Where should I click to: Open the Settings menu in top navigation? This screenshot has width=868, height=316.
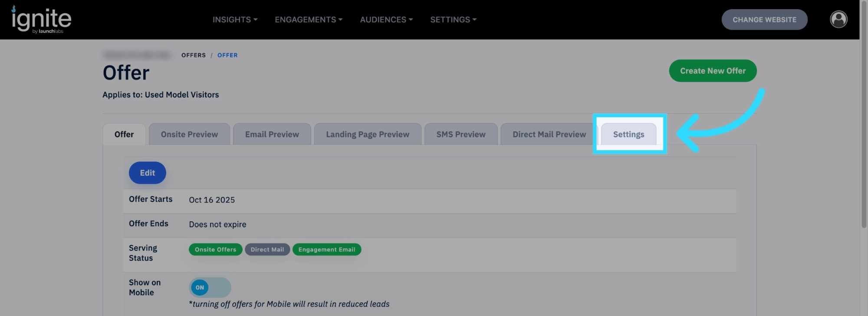[453, 20]
